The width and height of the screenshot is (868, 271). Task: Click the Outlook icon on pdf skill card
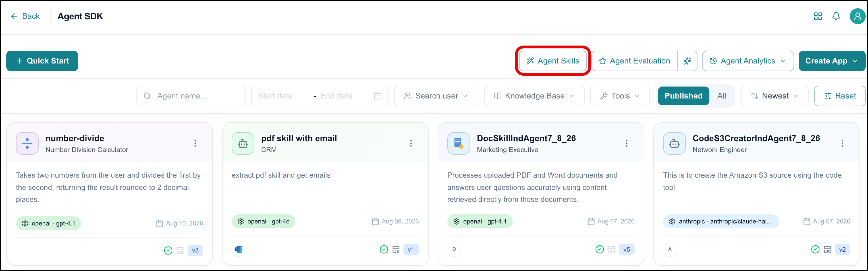click(x=238, y=249)
